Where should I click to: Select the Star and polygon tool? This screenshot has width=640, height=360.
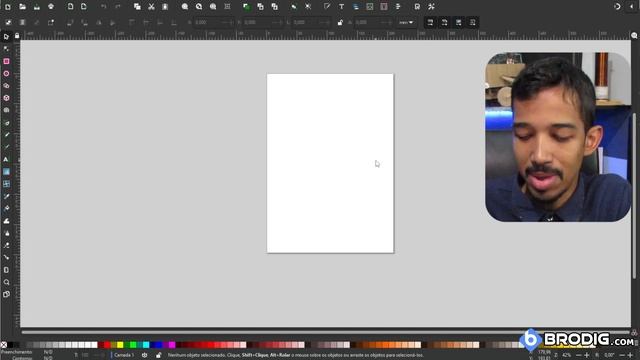6,86
